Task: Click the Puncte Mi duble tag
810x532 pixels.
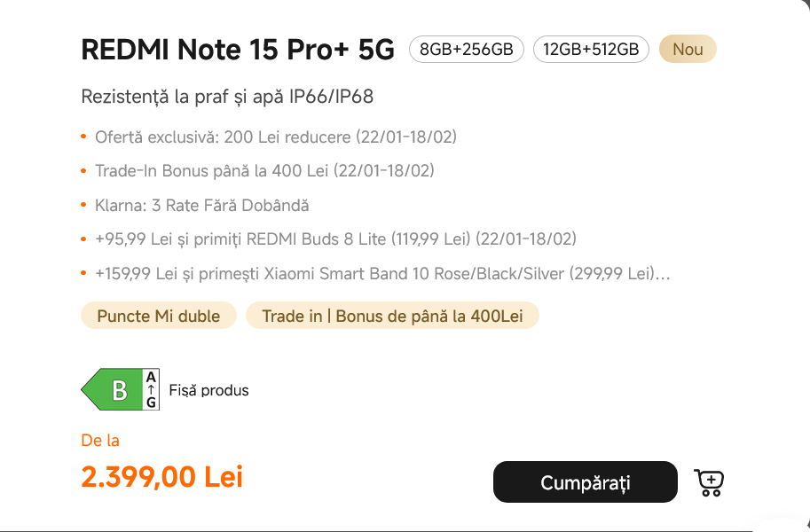Action: pyautogui.click(x=159, y=317)
